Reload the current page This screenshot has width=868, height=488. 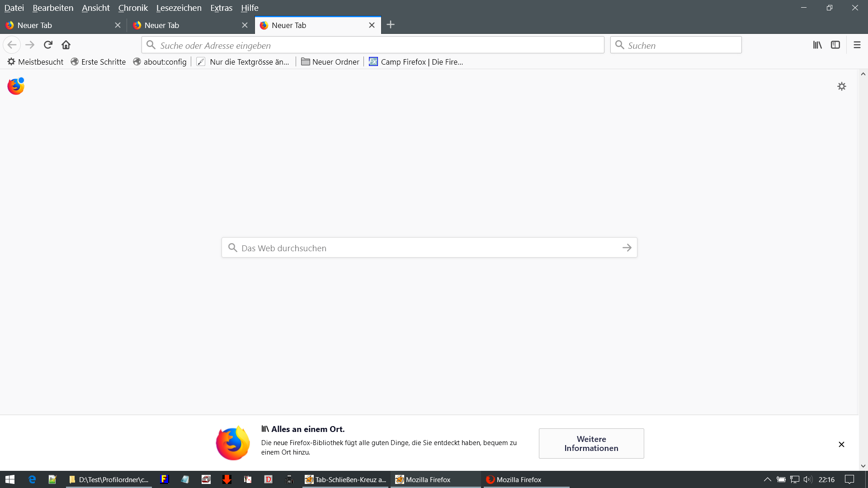point(48,45)
